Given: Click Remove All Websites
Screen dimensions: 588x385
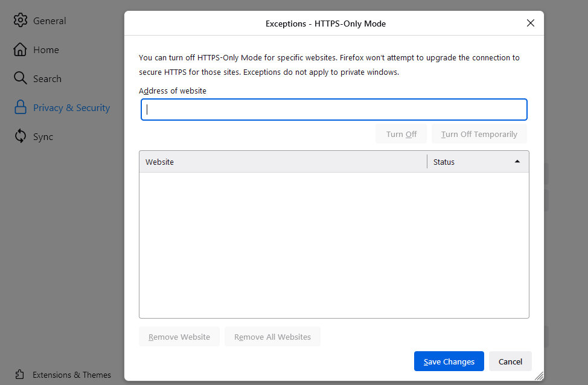Looking at the screenshot, I should click(272, 337).
